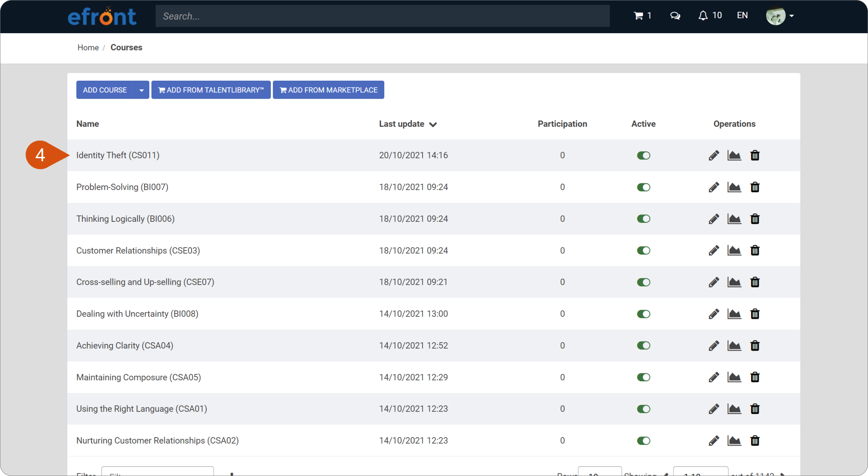The width and height of the screenshot is (868, 476).
Task: Focus the top Search field
Action: 382,16
